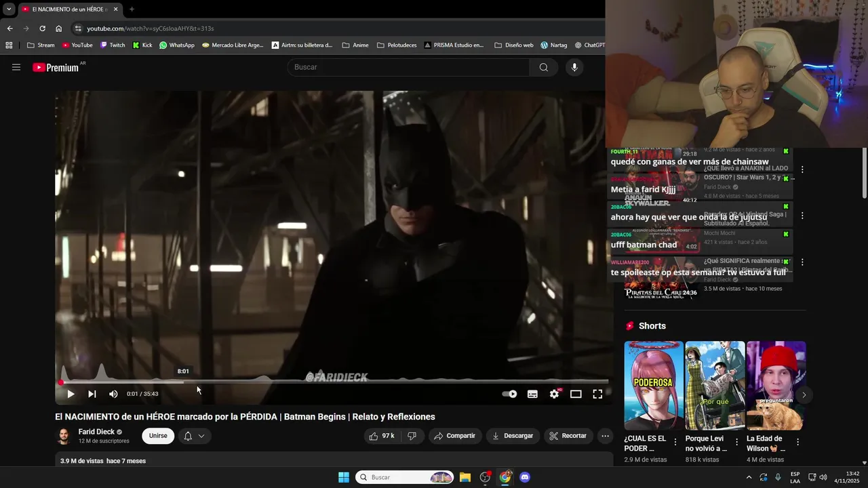Click the browser home button
This screenshot has height=488, width=868.
click(58, 28)
